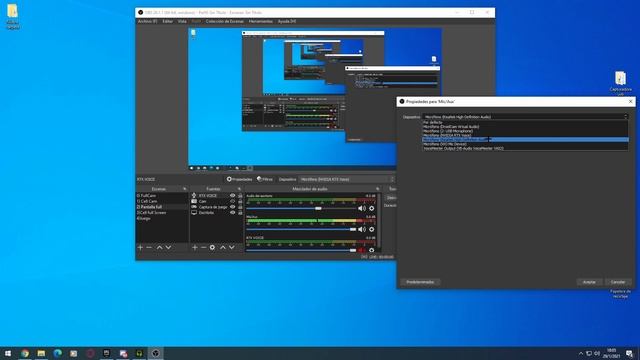640x360 pixels.
Task: Choose the USB Microphone option in the list
Action: (525, 131)
